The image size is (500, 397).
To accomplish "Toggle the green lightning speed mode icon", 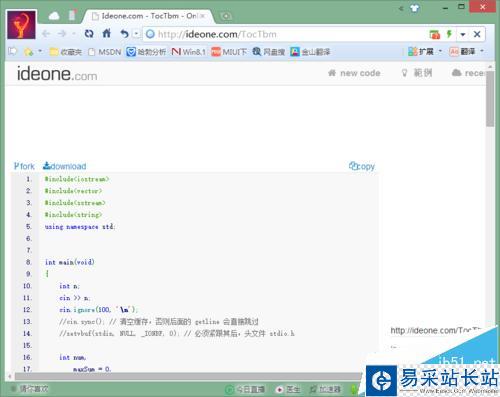I will [x=449, y=34].
